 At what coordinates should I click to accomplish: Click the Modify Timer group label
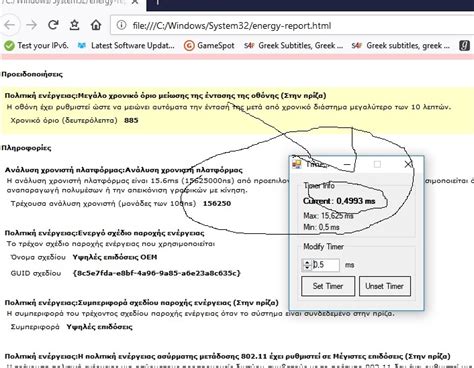pyautogui.click(x=323, y=246)
